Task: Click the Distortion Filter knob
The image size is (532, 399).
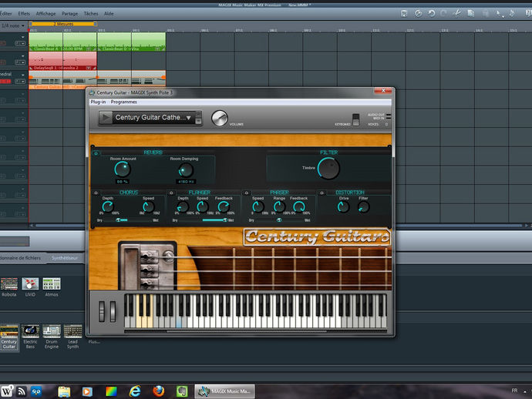Action: tap(363, 206)
